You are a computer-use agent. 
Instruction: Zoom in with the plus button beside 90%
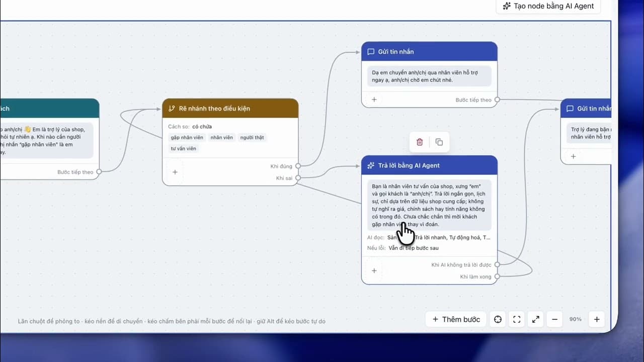click(x=597, y=319)
